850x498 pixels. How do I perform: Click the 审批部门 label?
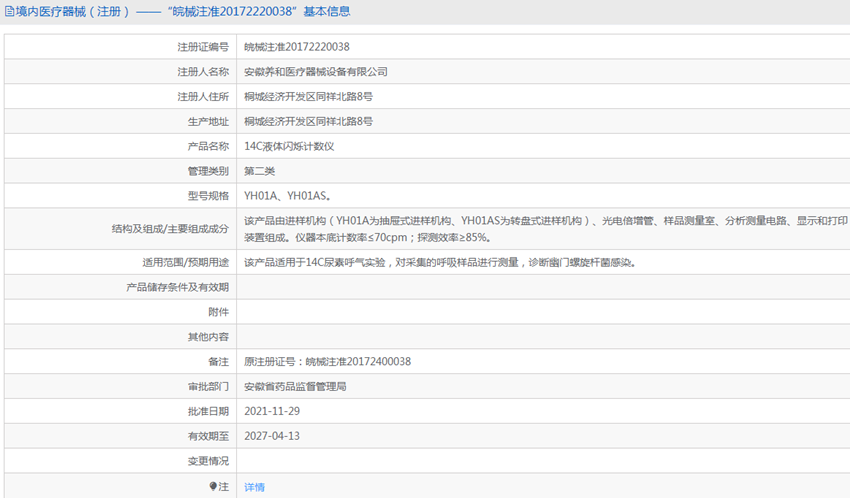[x=208, y=387]
